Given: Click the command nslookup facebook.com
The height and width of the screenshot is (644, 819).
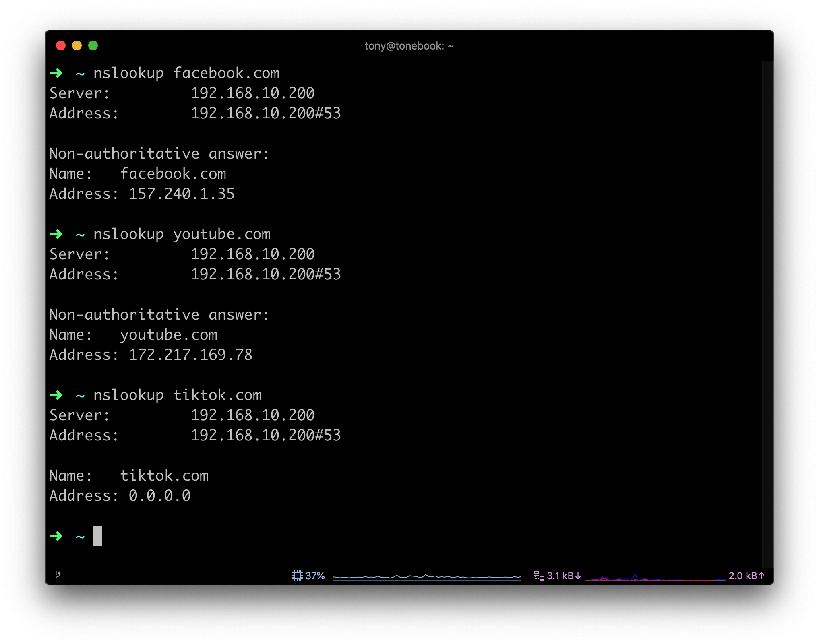Looking at the screenshot, I should [186, 73].
